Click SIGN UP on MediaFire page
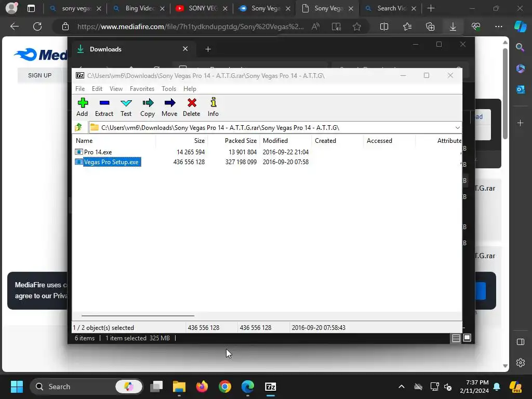 [39, 75]
